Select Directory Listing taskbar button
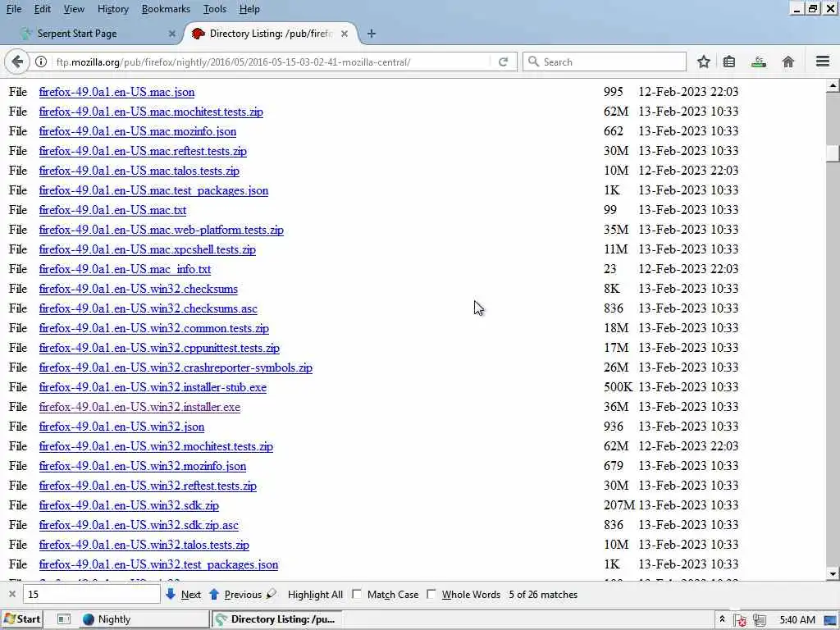840x630 pixels. point(276,619)
